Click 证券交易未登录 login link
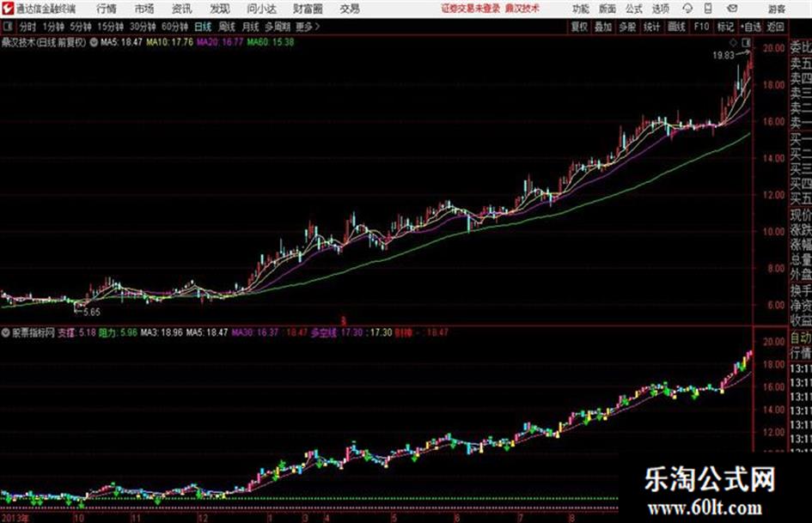Viewport: 812px width, 523px height. [471, 9]
